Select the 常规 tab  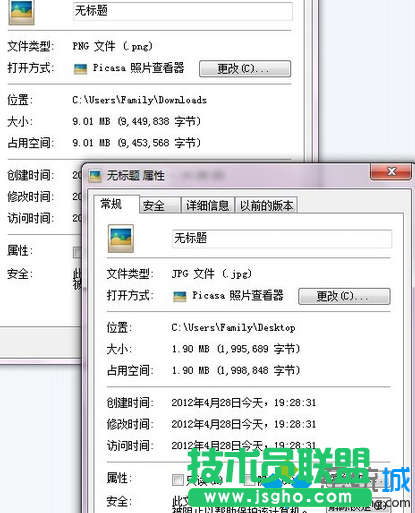[116, 204]
